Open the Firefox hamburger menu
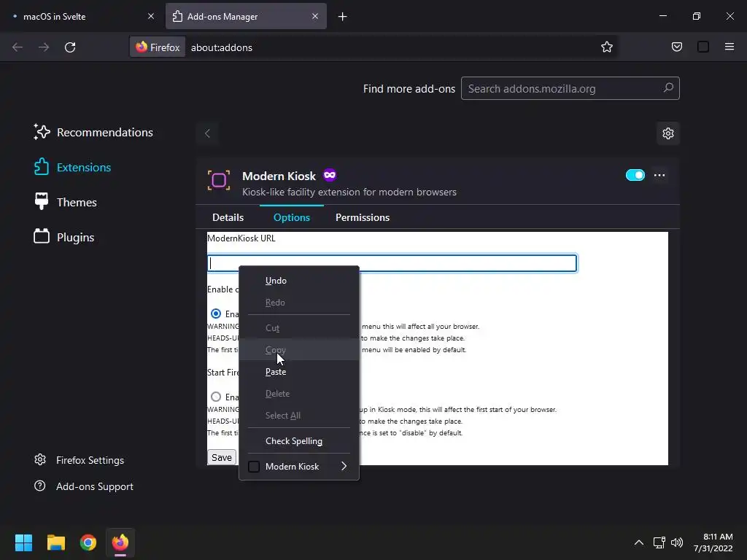 (x=729, y=47)
